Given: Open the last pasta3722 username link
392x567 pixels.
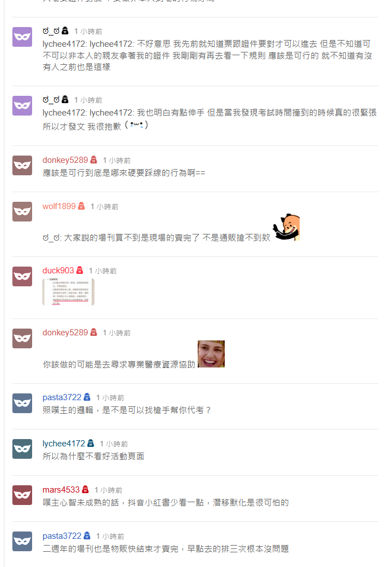Looking at the screenshot, I should tap(62, 536).
